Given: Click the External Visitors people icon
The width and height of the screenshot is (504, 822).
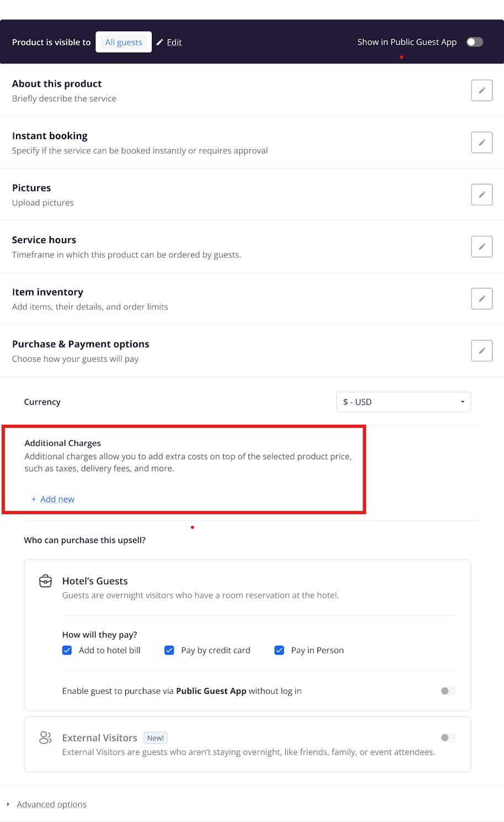Looking at the screenshot, I should click(x=45, y=737).
